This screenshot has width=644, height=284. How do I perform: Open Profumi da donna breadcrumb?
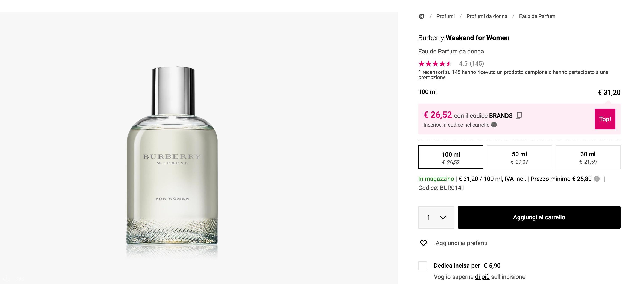click(487, 16)
